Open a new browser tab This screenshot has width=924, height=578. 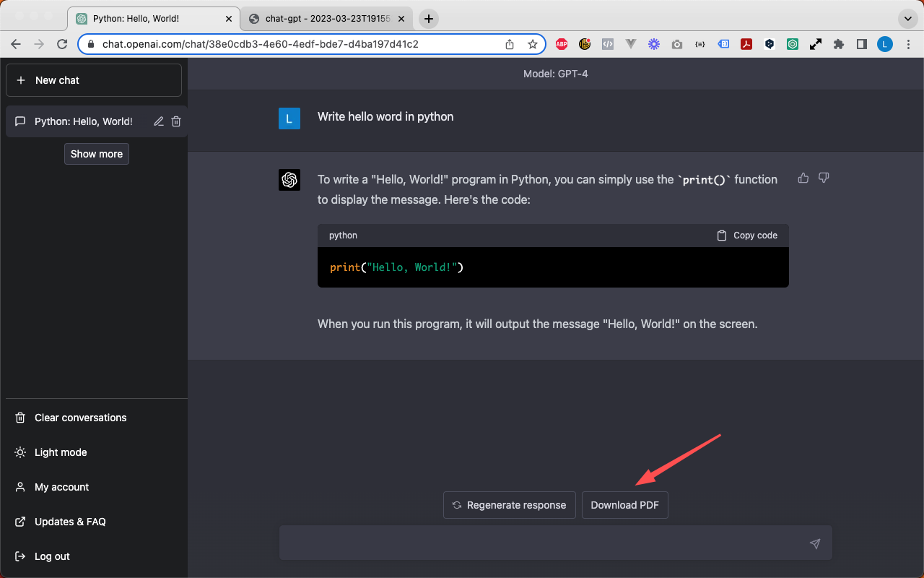[x=429, y=19]
